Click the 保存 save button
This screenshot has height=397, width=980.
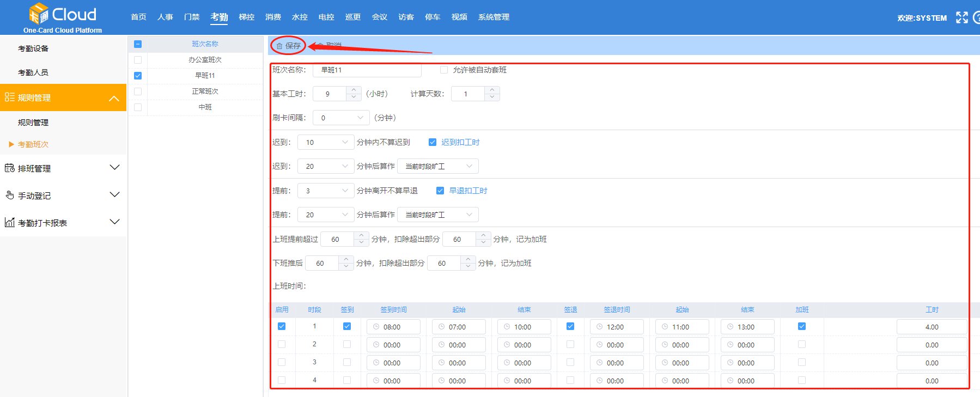(288, 46)
